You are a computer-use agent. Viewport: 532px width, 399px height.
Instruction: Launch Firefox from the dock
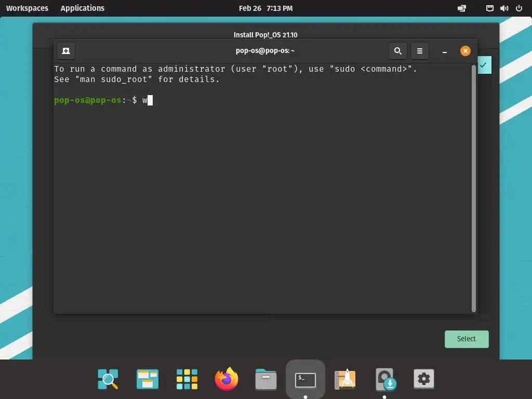tap(227, 379)
